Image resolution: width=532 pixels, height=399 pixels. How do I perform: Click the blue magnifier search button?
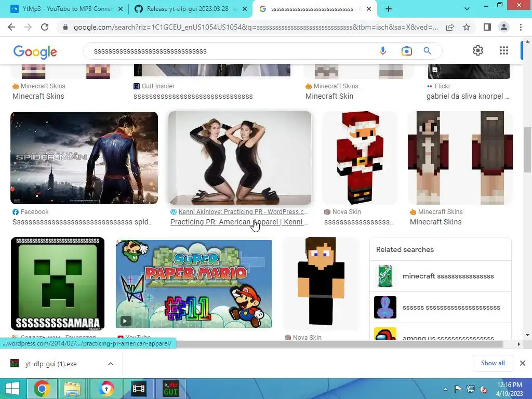pos(427,51)
